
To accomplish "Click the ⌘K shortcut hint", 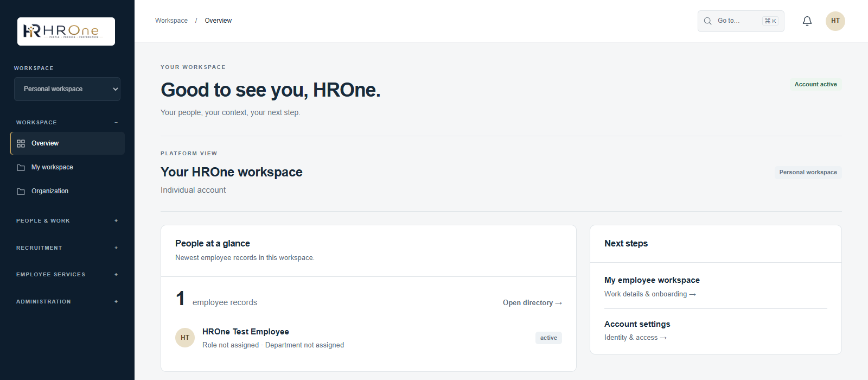I will [770, 21].
